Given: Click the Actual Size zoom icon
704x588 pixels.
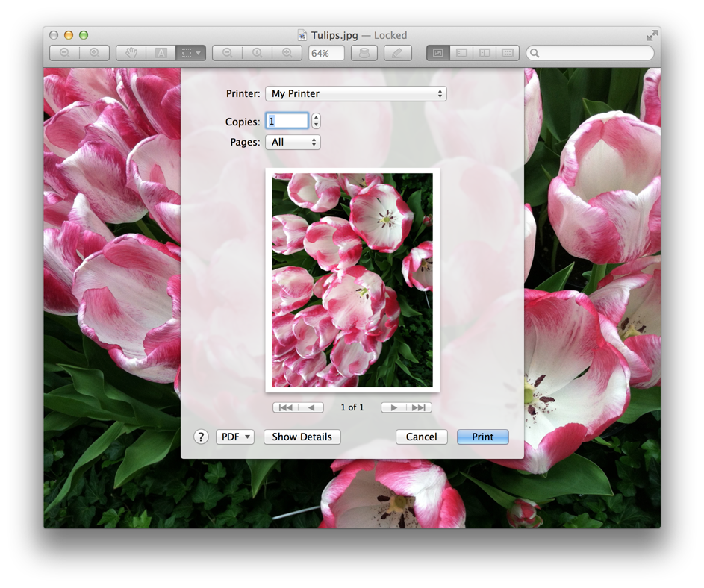Looking at the screenshot, I should (x=257, y=53).
